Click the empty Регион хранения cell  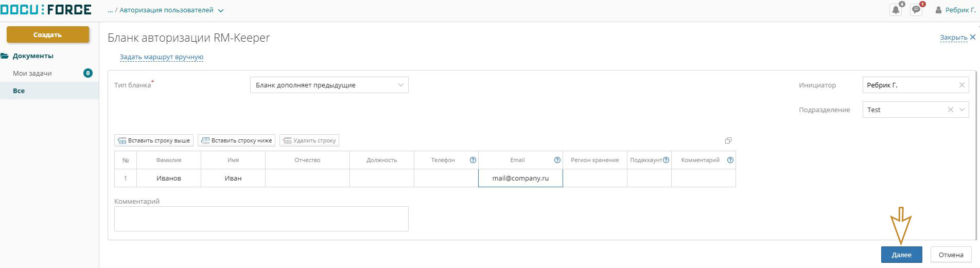click(x=595, y=178)
